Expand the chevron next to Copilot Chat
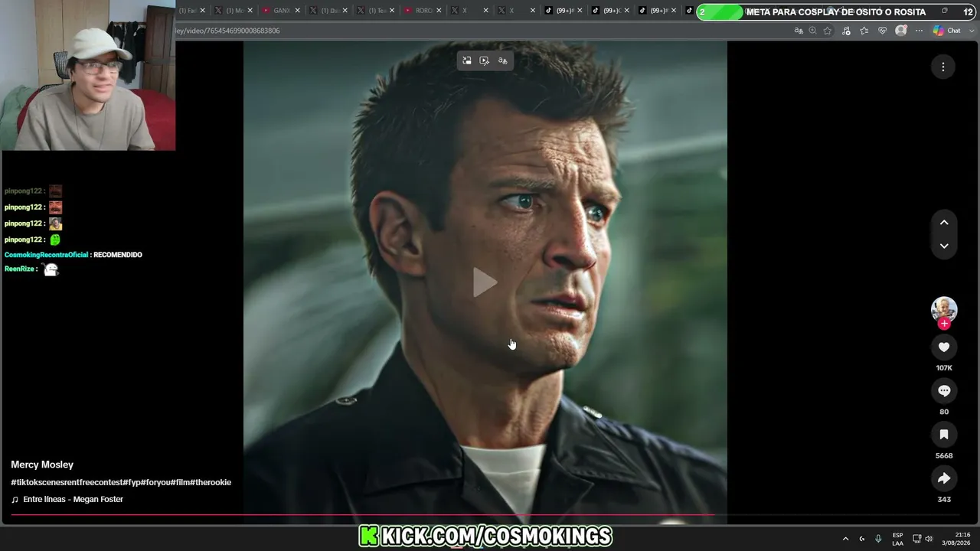This screenshot has width=980, height=551. tap(971, 31)
